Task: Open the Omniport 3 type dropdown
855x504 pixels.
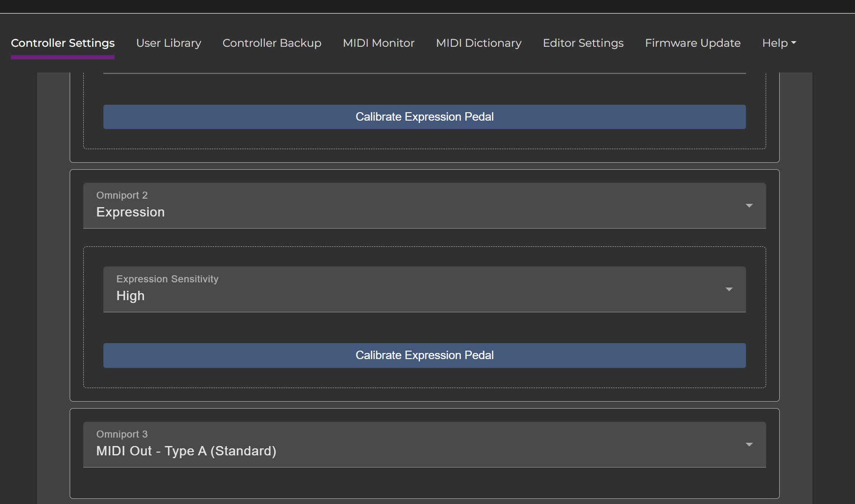Action: coord(424,445)
